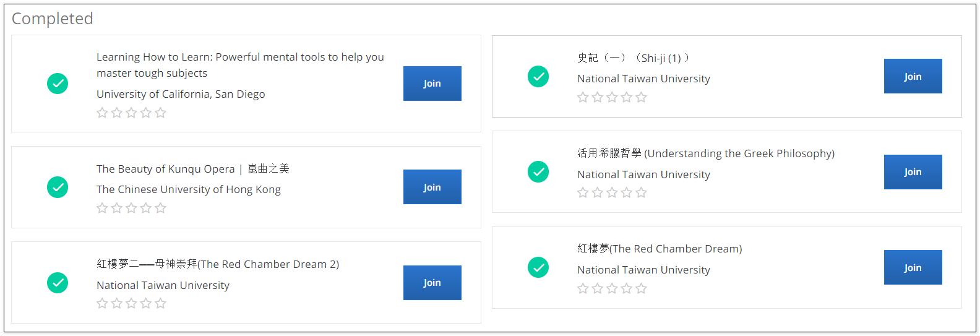
Task: Rate Greek Philosophy course four stars
Action: pyautogui.click(x=627, y=192)
